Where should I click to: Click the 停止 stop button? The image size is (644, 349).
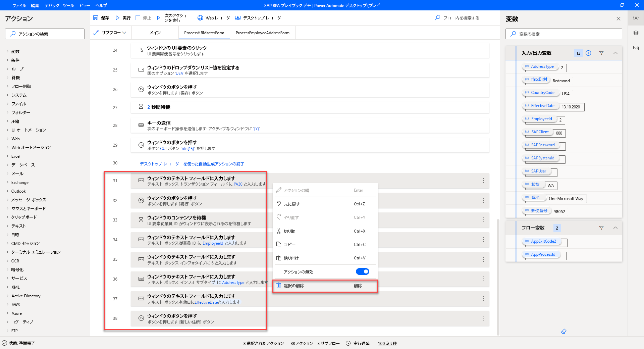pyautogui.click(x=143, y=18)
